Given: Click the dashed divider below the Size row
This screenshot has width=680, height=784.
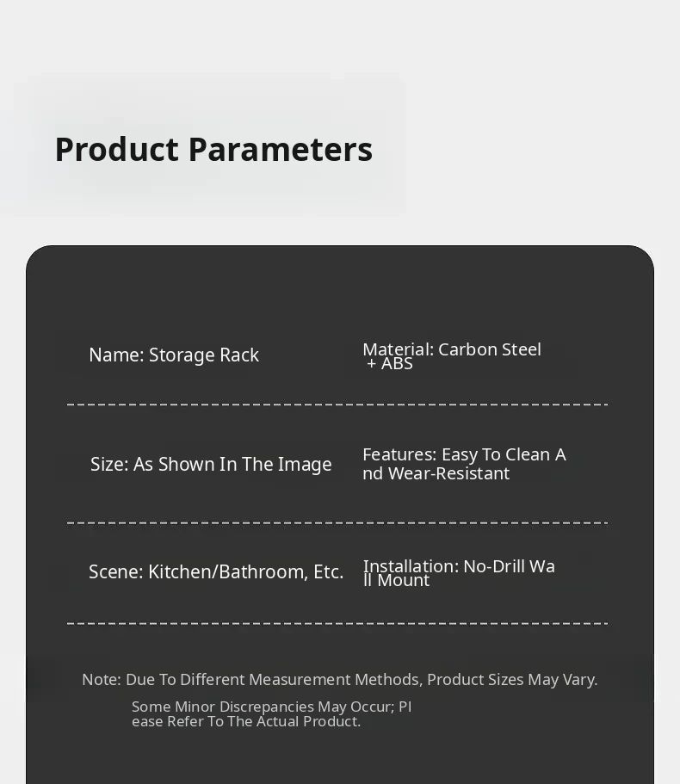Looking at the screenshot, I should point(337,522).
